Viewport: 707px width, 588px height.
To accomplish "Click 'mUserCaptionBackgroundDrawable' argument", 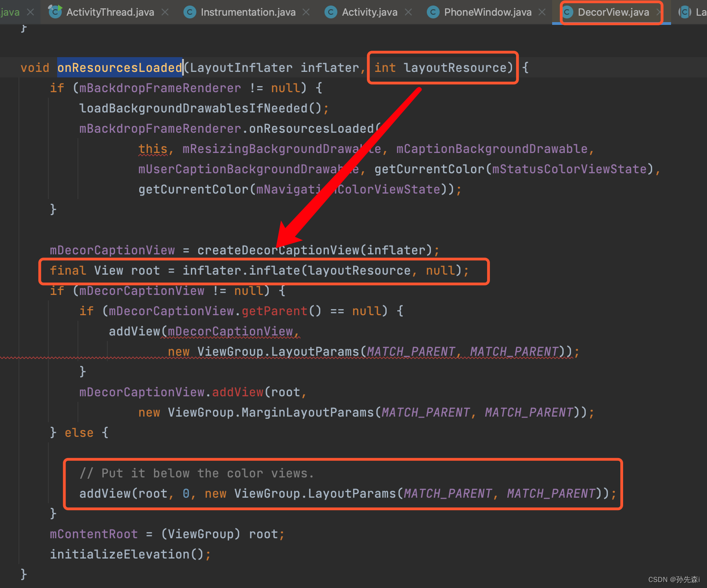I will click(x=248, y=169).
